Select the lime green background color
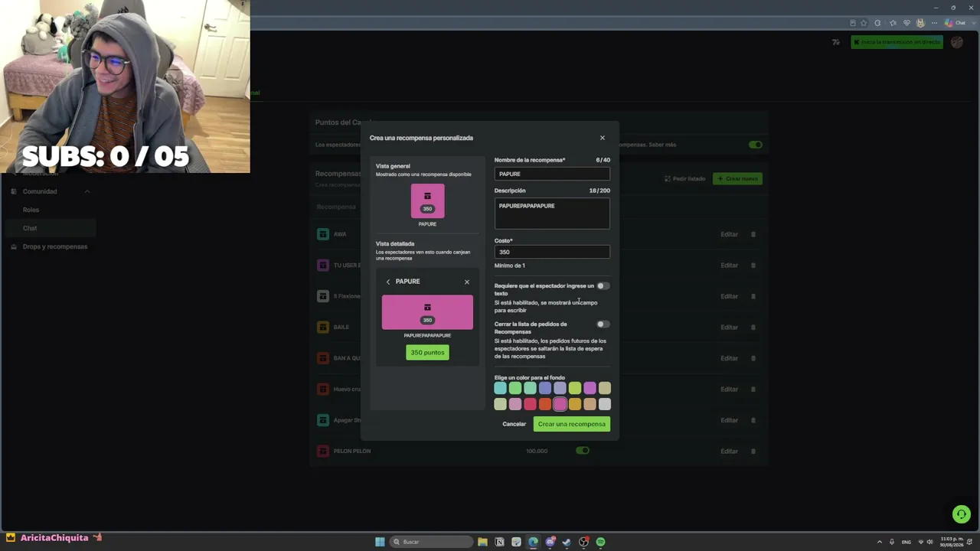The width and height of the screenshot is (980, 551). [575, 389]
